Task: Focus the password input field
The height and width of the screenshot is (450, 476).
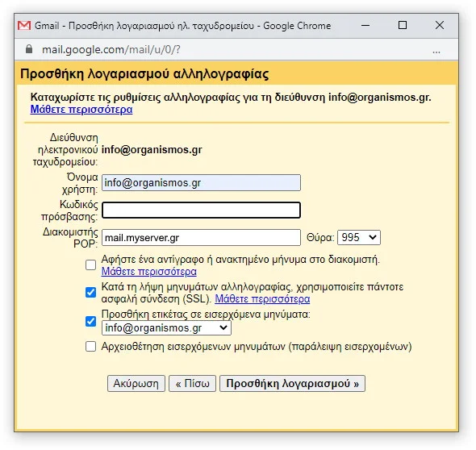Action: click(x=201, y=210)
